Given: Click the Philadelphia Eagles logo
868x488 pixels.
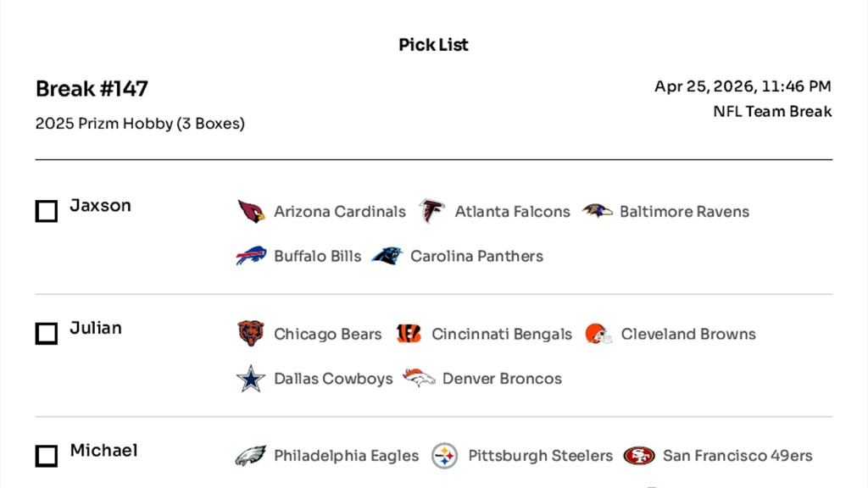Looking at the screenshot, I should pos(251,456).
